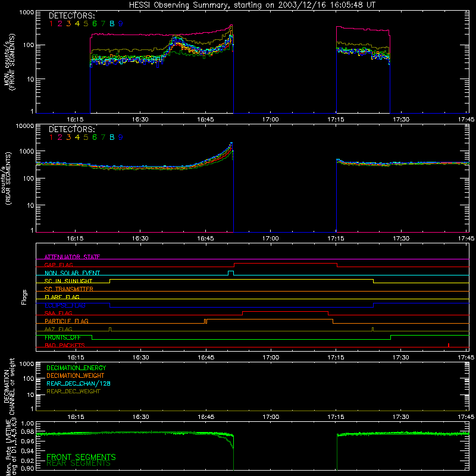Click the PARTICLE_FLAG label
The height and width of the screenshot is (476, 476).
pos(67,321)
